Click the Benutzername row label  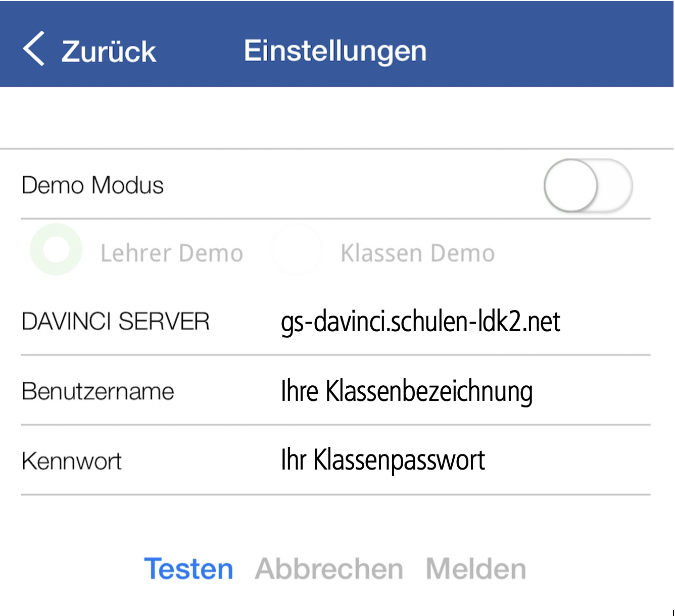click(98, 391)
